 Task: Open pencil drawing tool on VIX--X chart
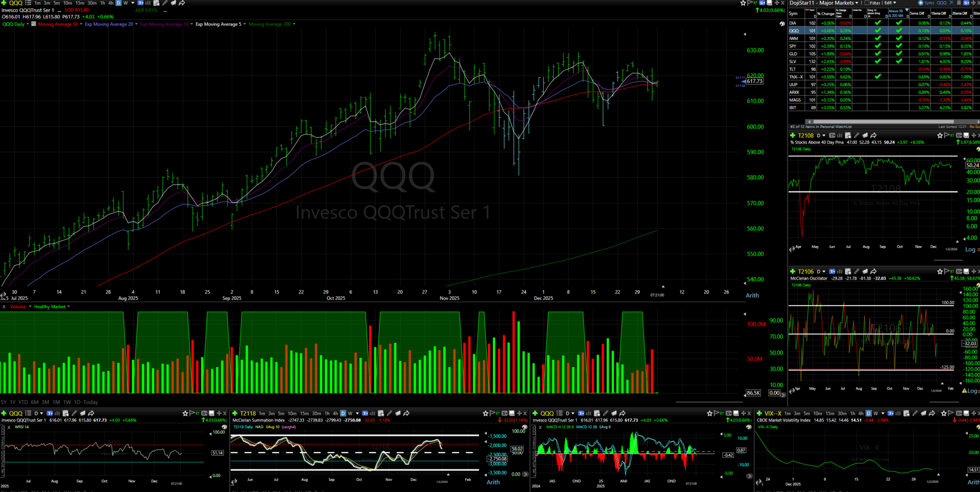[915, 413]
